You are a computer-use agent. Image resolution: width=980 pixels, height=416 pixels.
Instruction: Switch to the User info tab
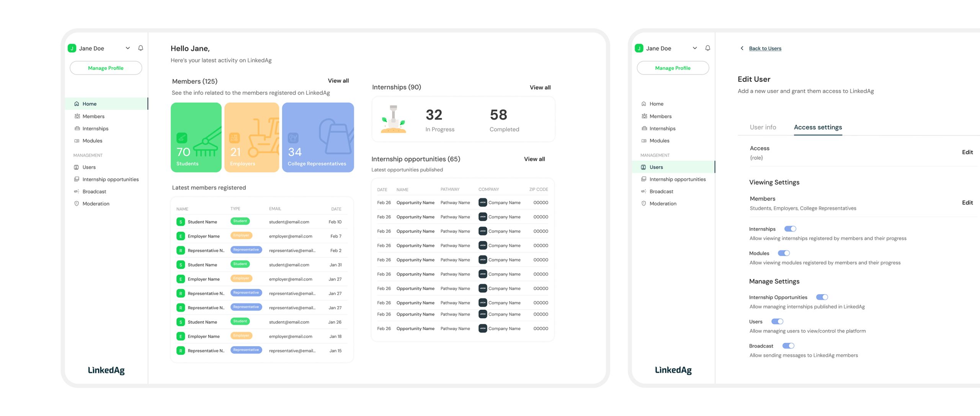click(763, 127)
